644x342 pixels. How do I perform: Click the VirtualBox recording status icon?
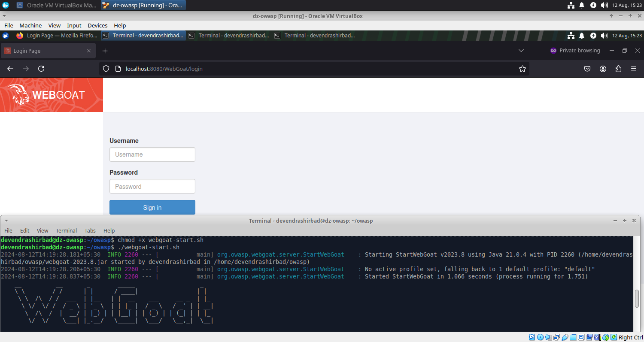tap(589, 337)
